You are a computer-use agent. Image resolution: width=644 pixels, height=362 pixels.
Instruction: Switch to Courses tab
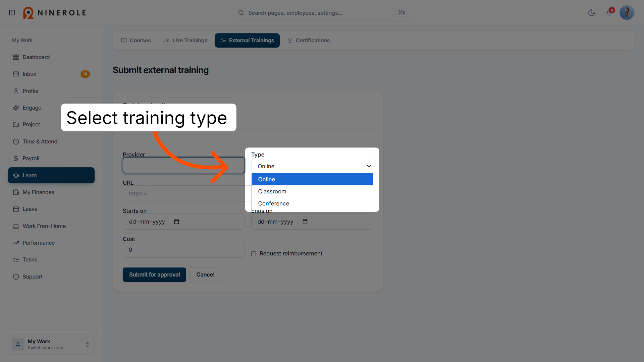(x=136, y=40)
